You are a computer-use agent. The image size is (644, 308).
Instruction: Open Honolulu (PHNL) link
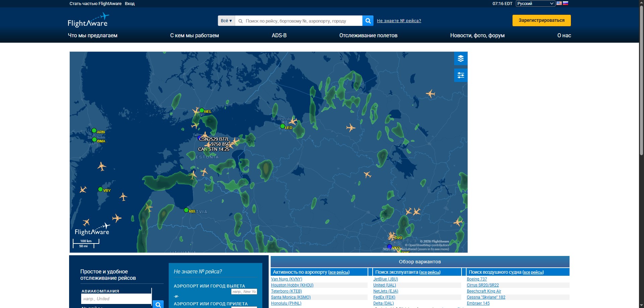pyautogui.click(x=286, y=303)
